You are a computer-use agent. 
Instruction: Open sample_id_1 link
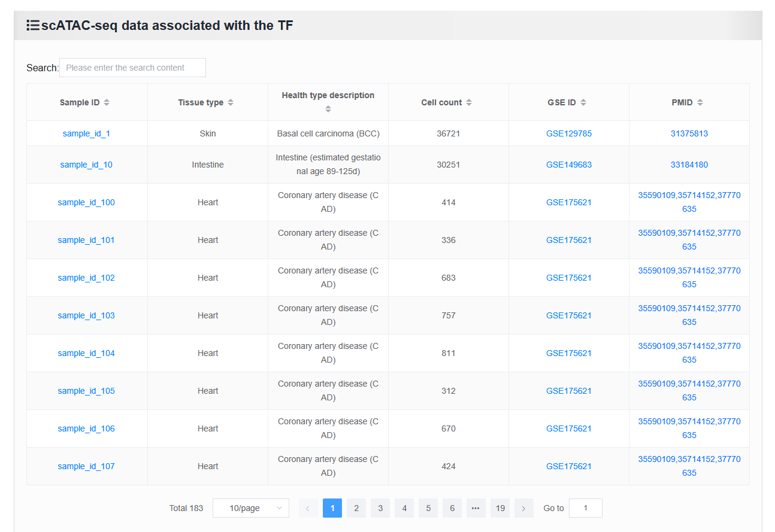tap(86, 133)
